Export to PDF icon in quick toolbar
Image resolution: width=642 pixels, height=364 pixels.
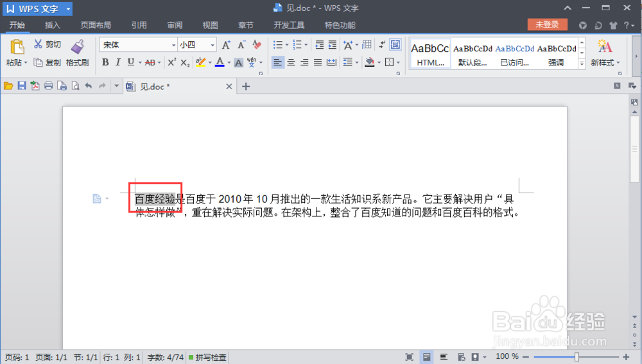tap(35, 85)
